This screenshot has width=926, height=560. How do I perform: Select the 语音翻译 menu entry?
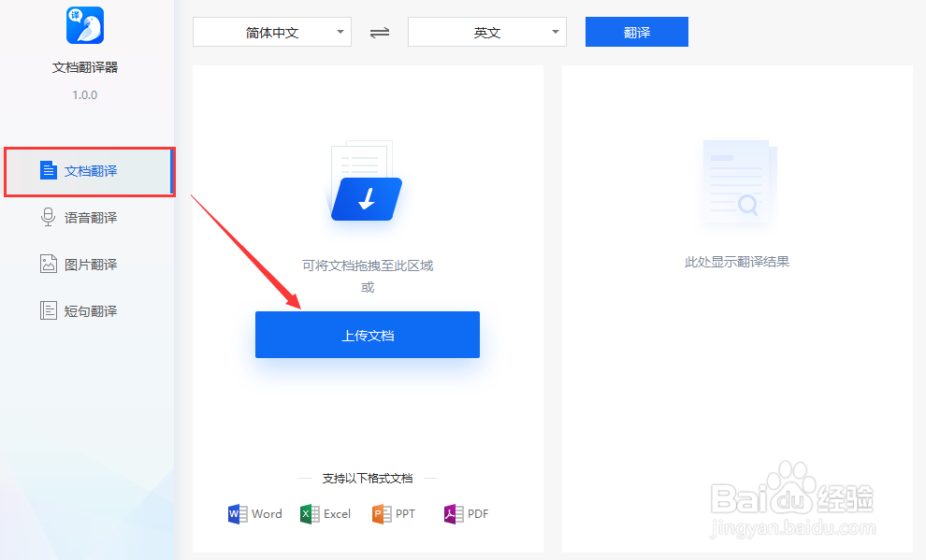(89, 217)
